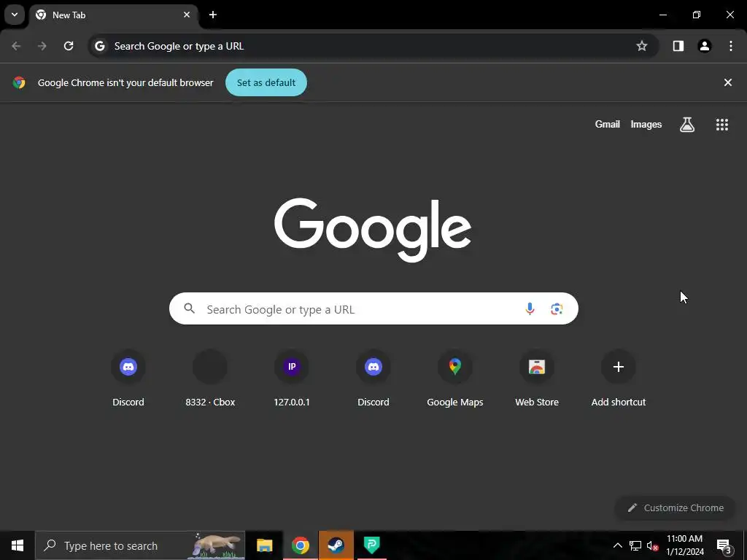Open the network status tray icon
747x560 pixels.
point(635,545)
